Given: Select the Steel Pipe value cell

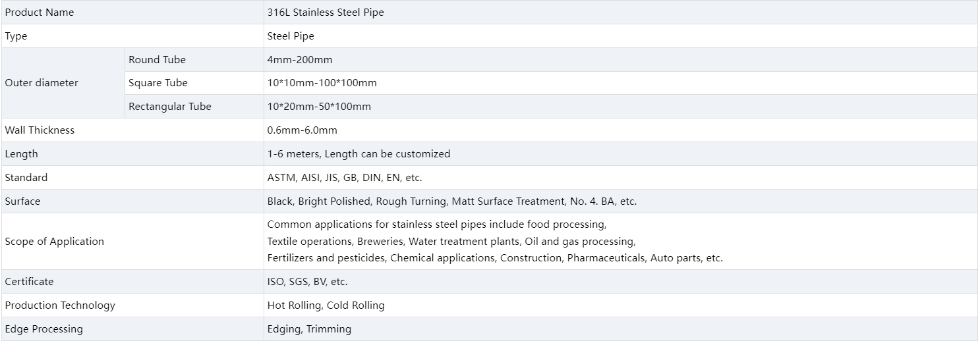Looking at the screenshot, I should click(x=291, y=36).
